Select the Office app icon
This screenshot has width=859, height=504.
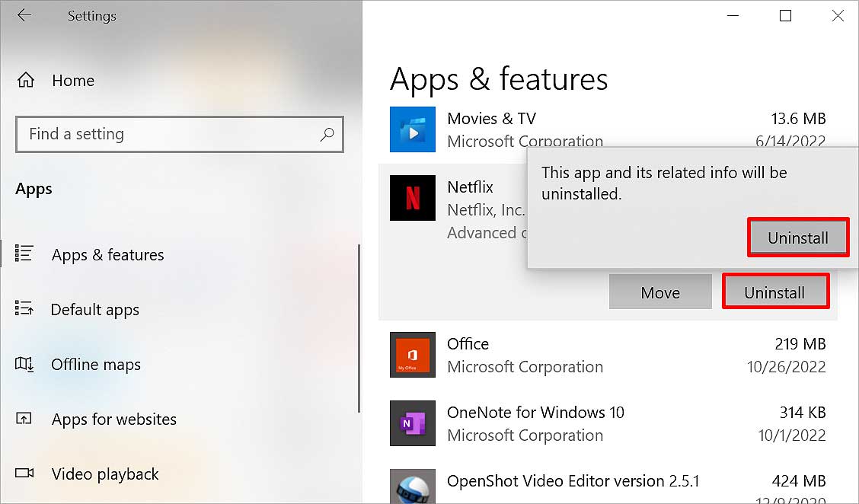(x=413, y=355)
